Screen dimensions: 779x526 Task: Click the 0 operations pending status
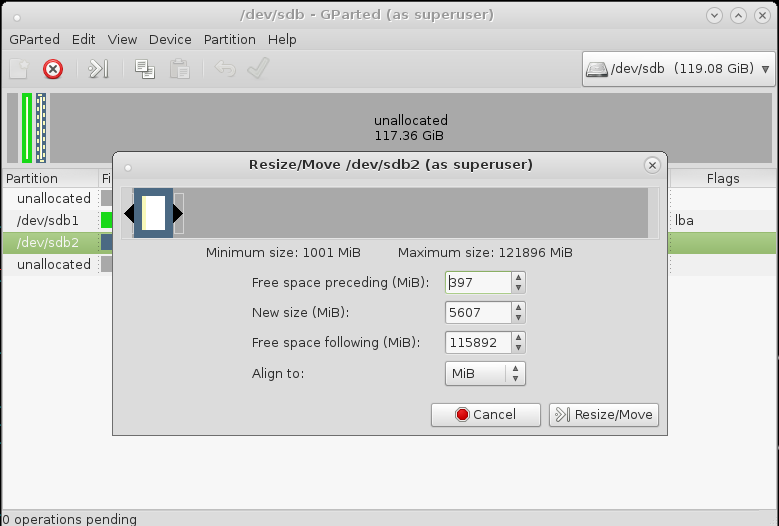[x=69, y=519]
